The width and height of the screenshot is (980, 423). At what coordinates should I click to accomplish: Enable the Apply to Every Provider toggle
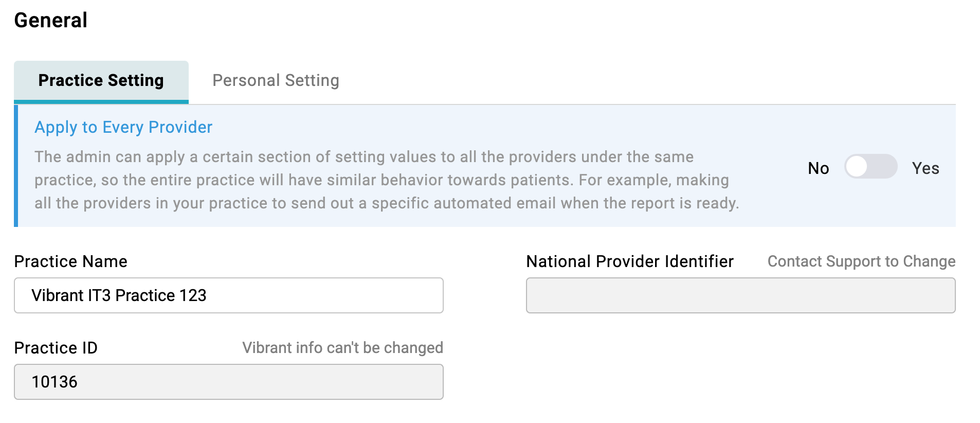point(870,167)
